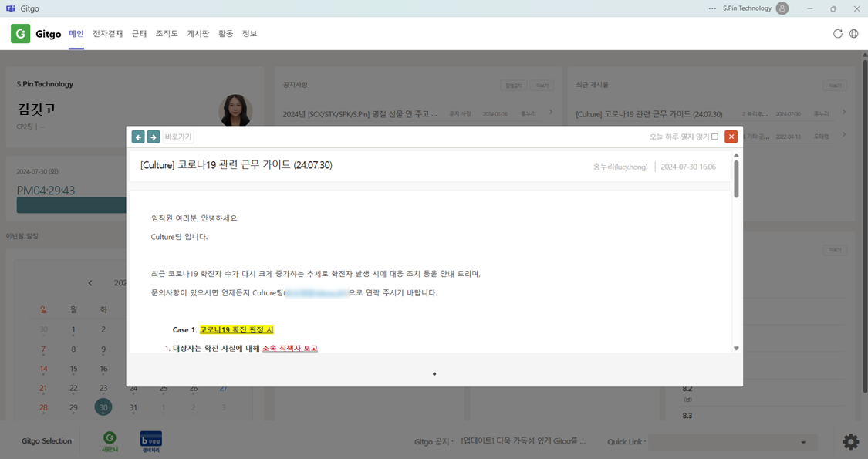868x459 pixels.
Task: Click the settings gear at bottom right
Action: pyautogui.click(x=851, y=442)
